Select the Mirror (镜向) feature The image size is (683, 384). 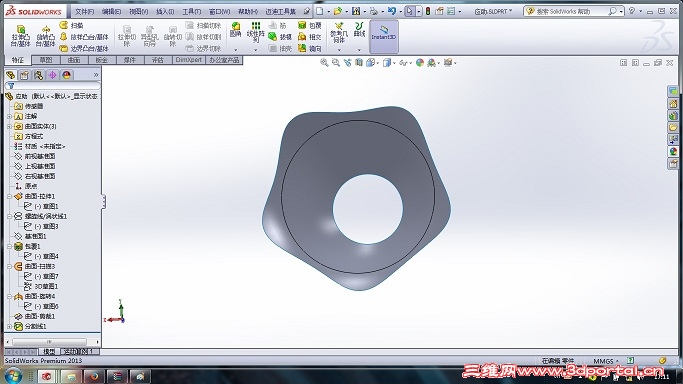[x=310, y=48]
